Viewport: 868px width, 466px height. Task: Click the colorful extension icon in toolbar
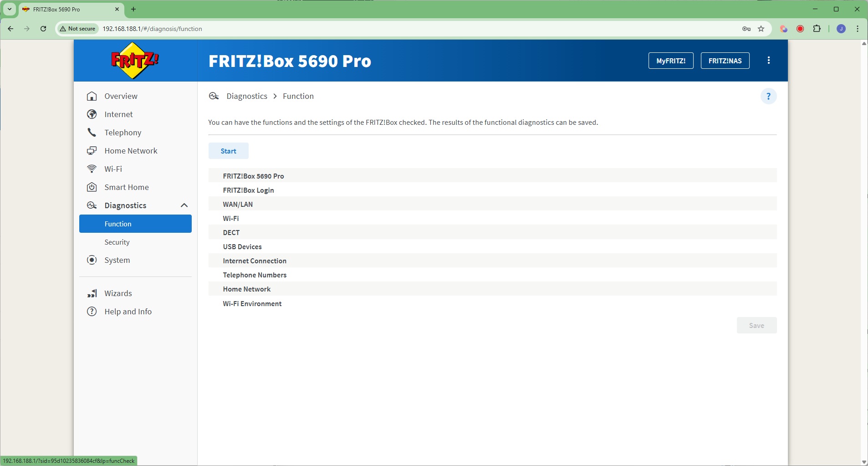pyautogui.click(x=784, y=29)
